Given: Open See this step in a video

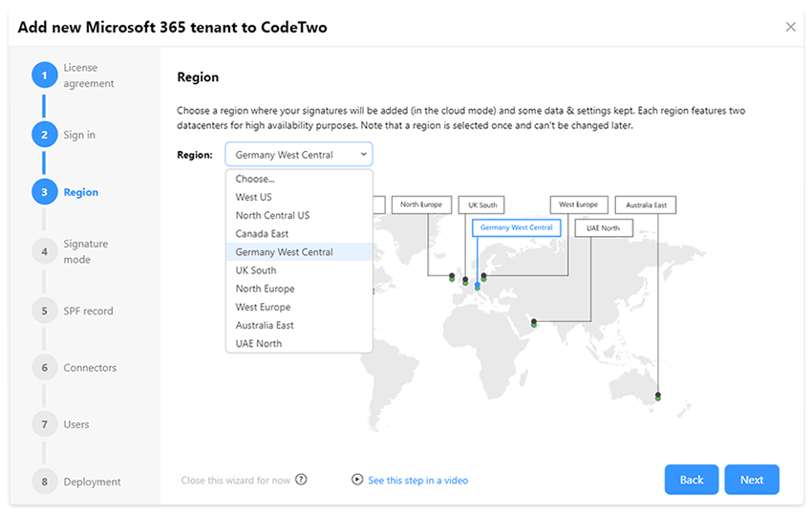Looking at the screenshot, I should pyautogui.click(x=417, y=481).
